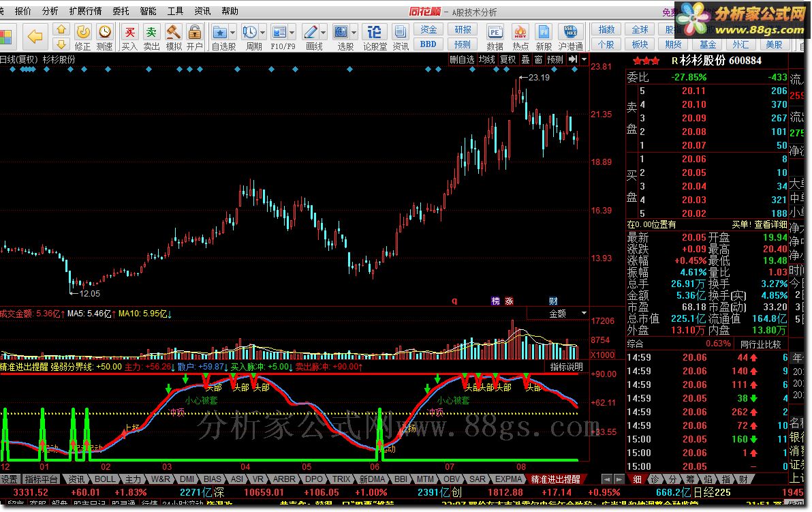This screenshot has height=512, width=812.
Task: Select the EXPMA indicator tab
Action: [508, 479]
